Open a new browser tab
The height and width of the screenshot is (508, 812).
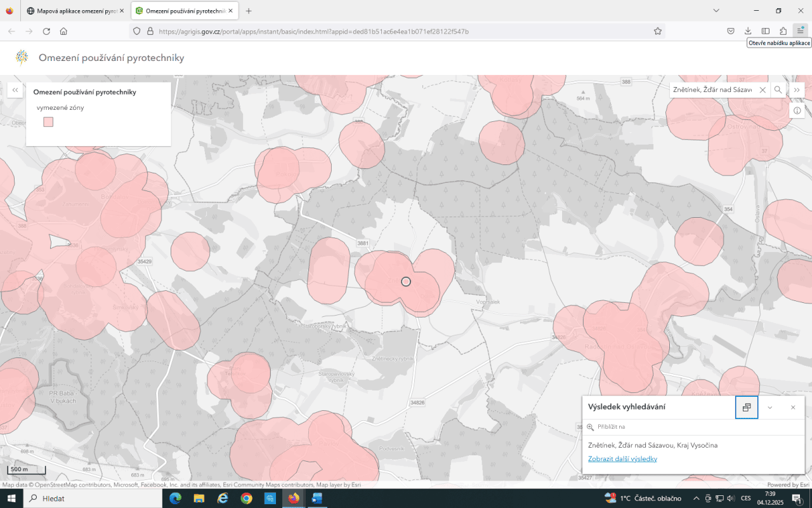(x=249, y=11)
